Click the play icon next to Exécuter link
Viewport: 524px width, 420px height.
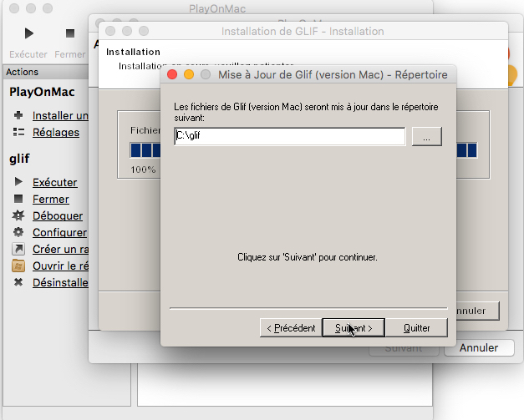[x=18, y=182]
